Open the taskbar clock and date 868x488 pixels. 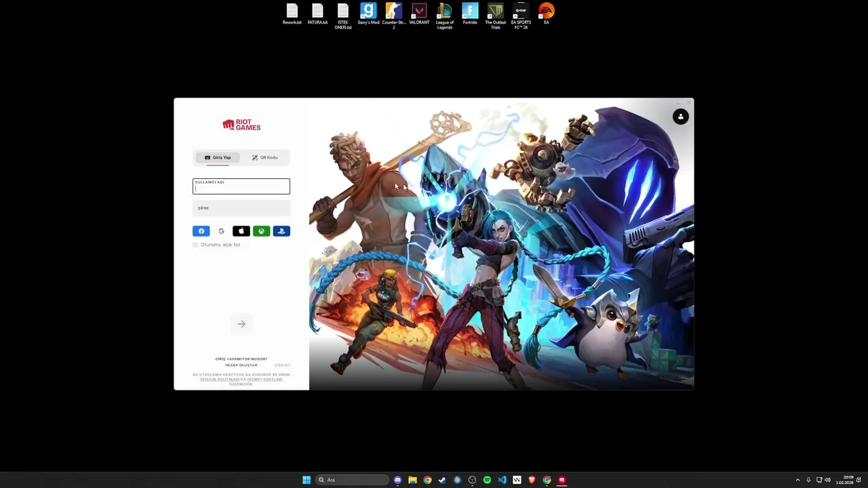(844, 480)
